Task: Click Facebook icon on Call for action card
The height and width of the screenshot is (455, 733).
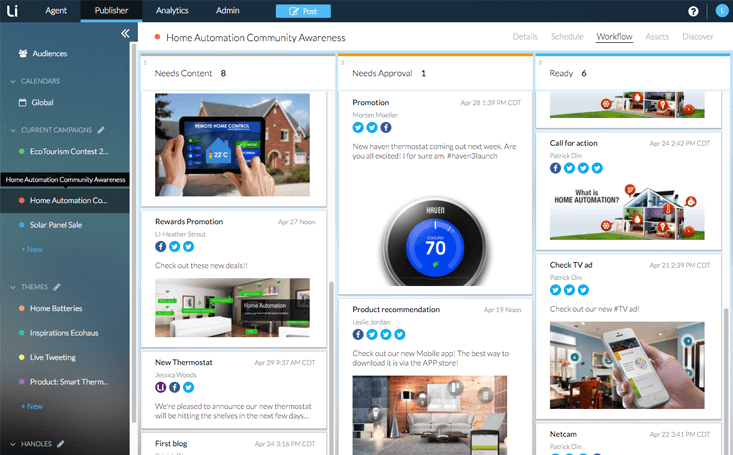Action: (555, 168)
